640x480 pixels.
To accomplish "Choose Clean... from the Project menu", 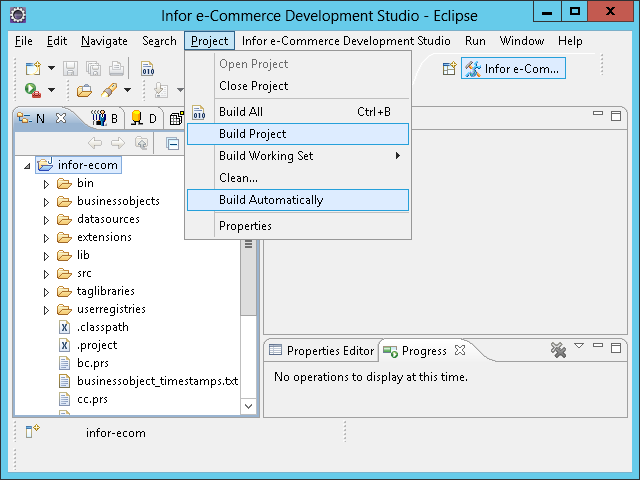I will click(x=238, y=178).
